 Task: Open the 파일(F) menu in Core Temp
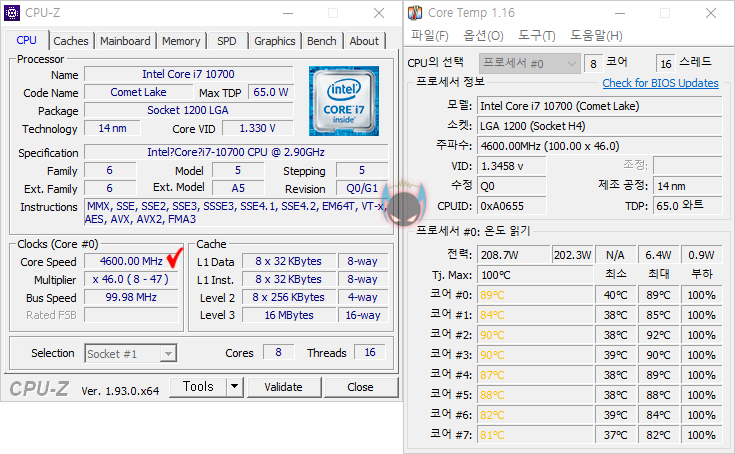pos(430,36)
